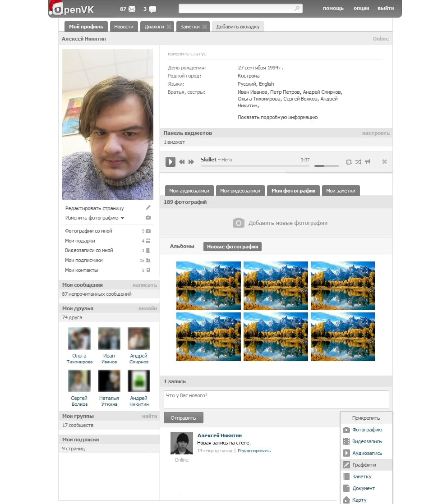Skip to previous track in player

tap(182, 162)
